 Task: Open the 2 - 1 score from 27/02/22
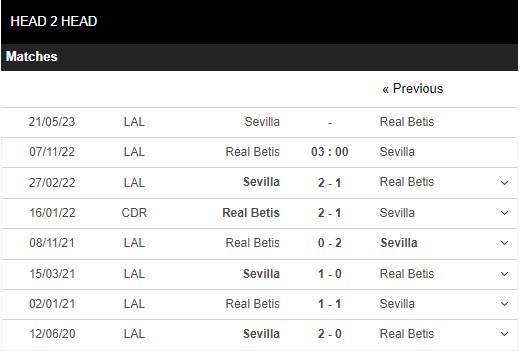pos(330,183)
